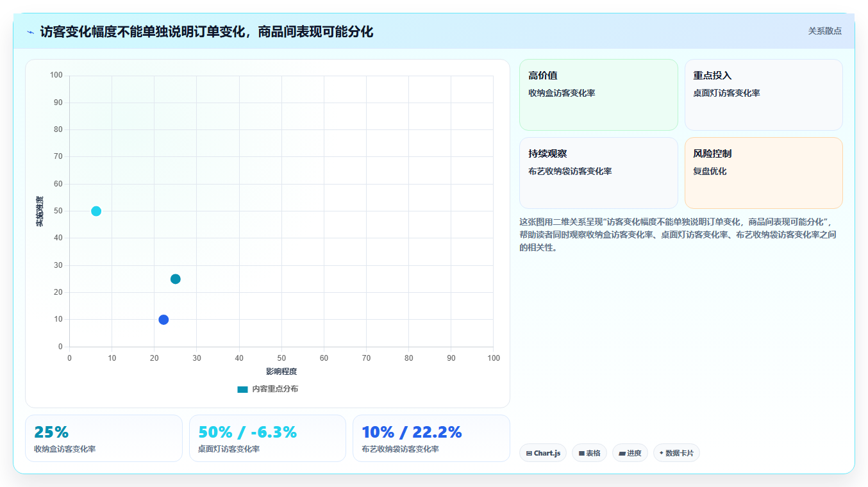The width and height of the screenshot is (868, 487).
Task: Click the lightning icon beside the title
Action: pos(31,32)
